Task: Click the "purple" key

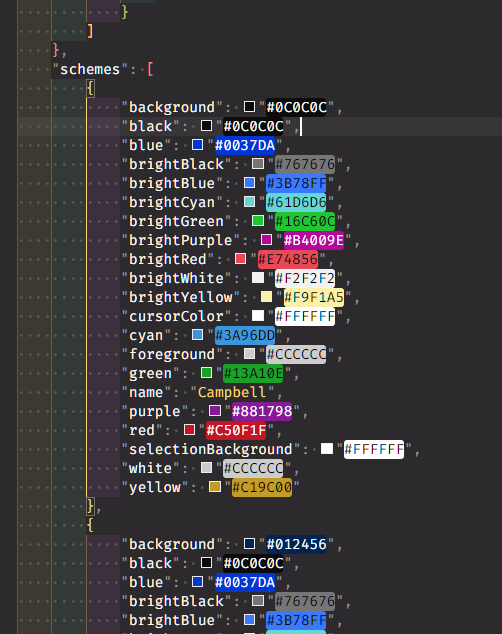Action: click(x=155, y=411)
